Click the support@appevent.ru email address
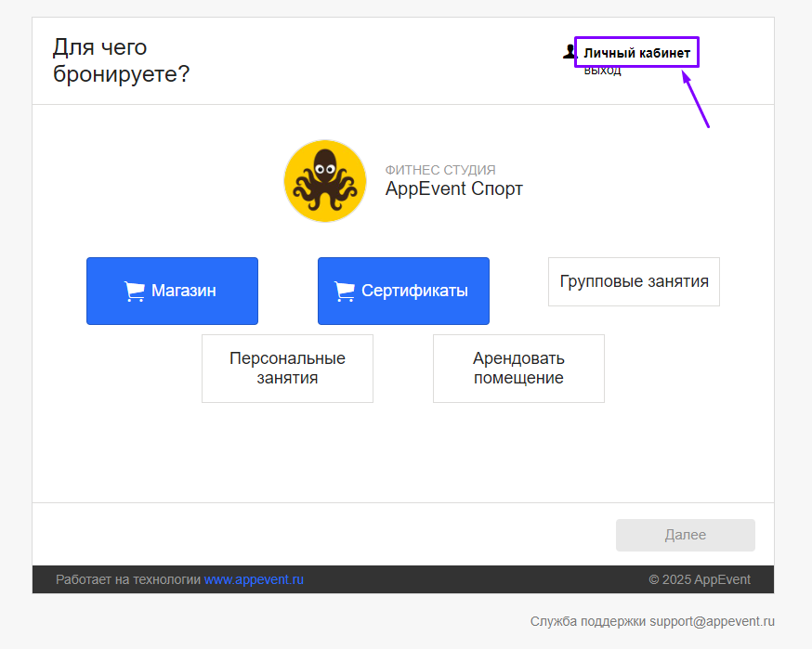This screenshot has width=812, height=649. (712, 621)
